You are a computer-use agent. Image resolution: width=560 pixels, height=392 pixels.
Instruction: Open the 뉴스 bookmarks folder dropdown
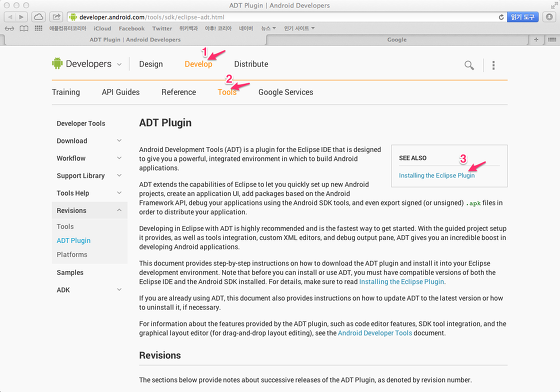pos(269,28)
